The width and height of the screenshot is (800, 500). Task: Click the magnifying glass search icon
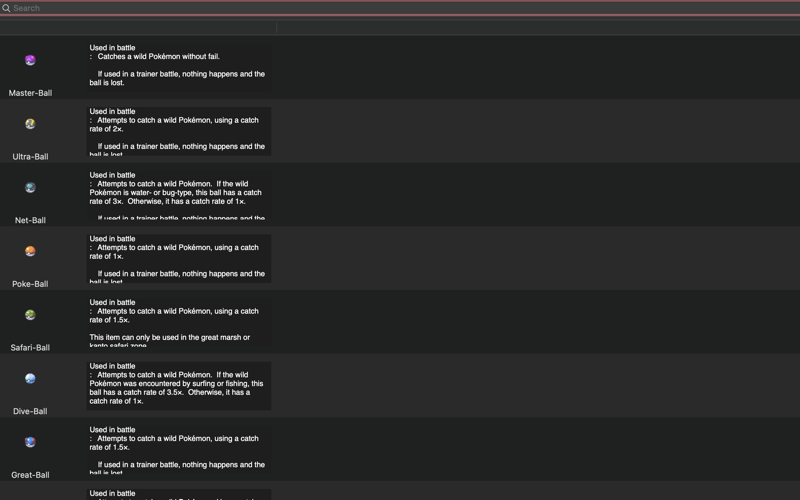(6, 8)
